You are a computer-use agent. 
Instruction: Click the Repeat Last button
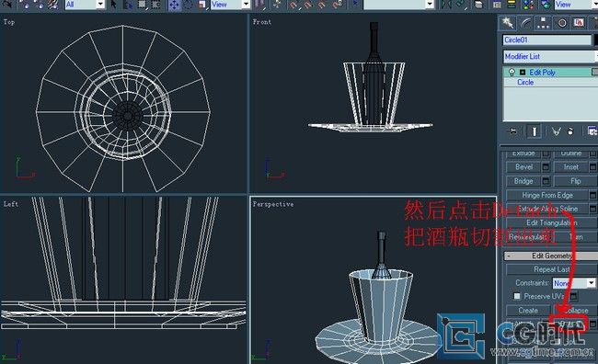552,269
